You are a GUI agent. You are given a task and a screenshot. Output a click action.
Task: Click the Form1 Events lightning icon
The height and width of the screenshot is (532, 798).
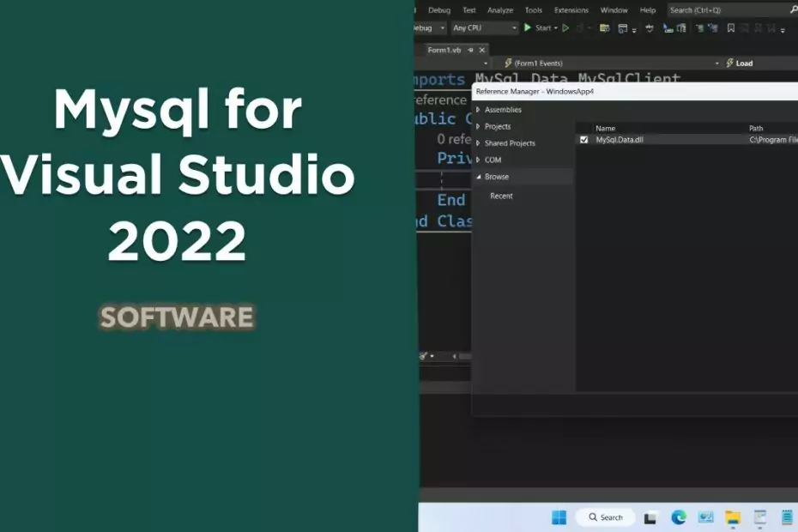(508, 63)
